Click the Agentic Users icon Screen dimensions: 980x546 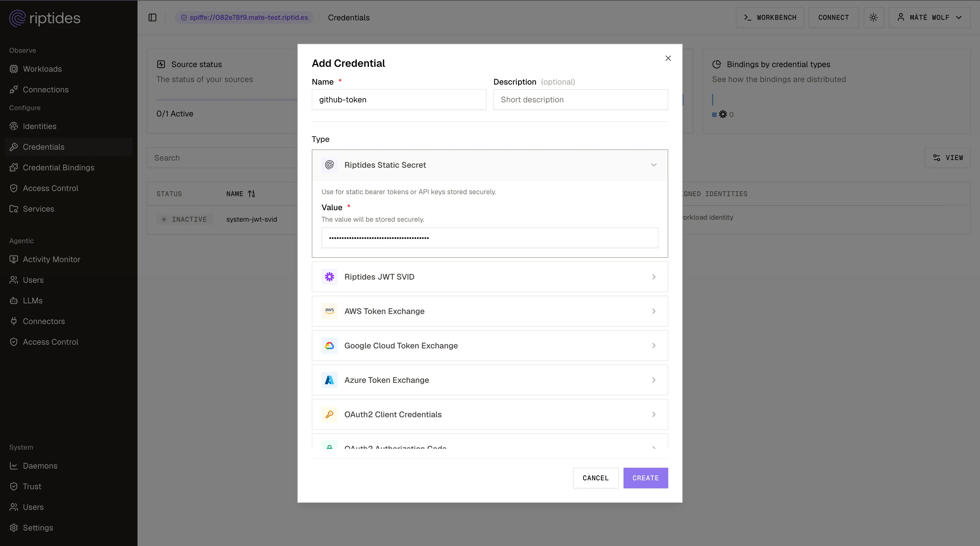point(14,280)
